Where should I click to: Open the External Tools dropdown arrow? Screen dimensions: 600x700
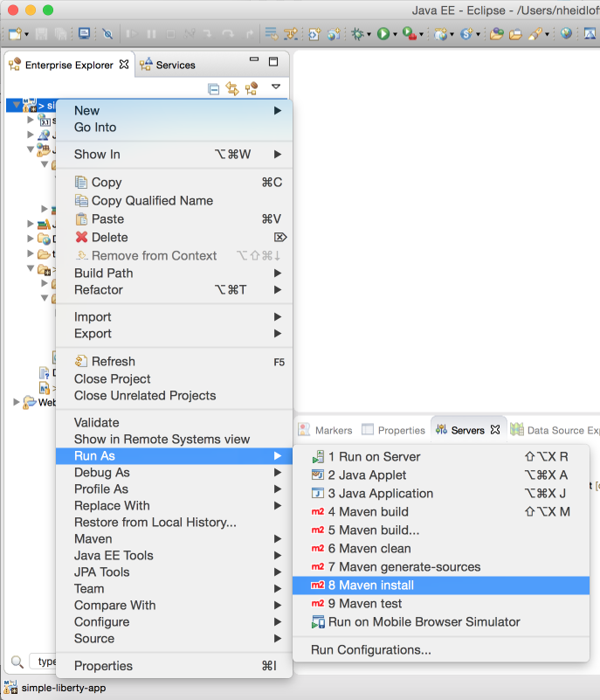tap(421, 34)
